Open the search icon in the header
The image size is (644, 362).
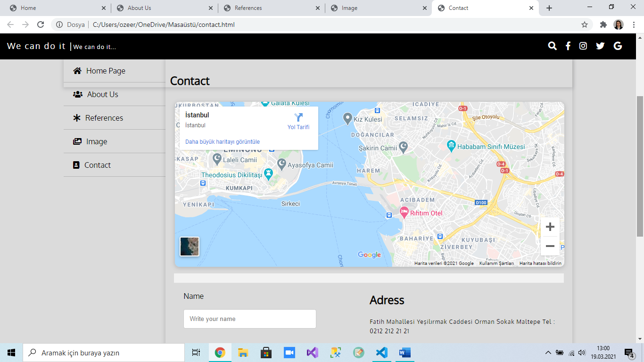click(x=552, y=46)
